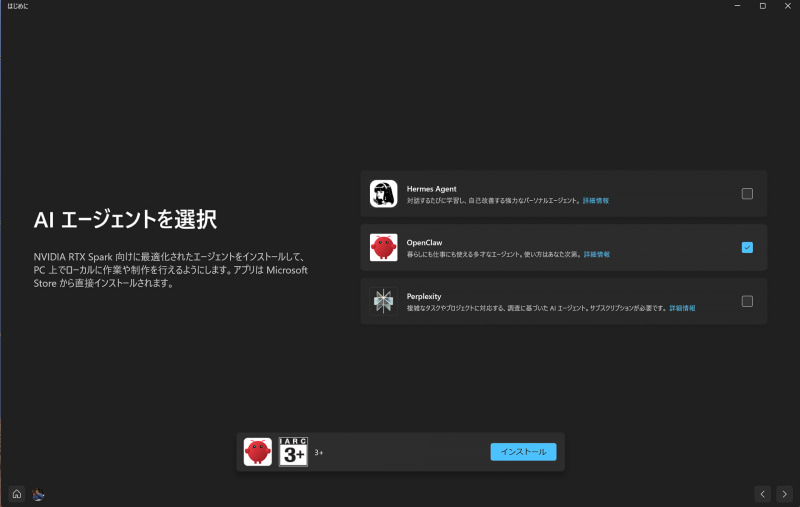Check the Perplexity checkbox
The image size is (800, 507).
(x=747, y=301)
